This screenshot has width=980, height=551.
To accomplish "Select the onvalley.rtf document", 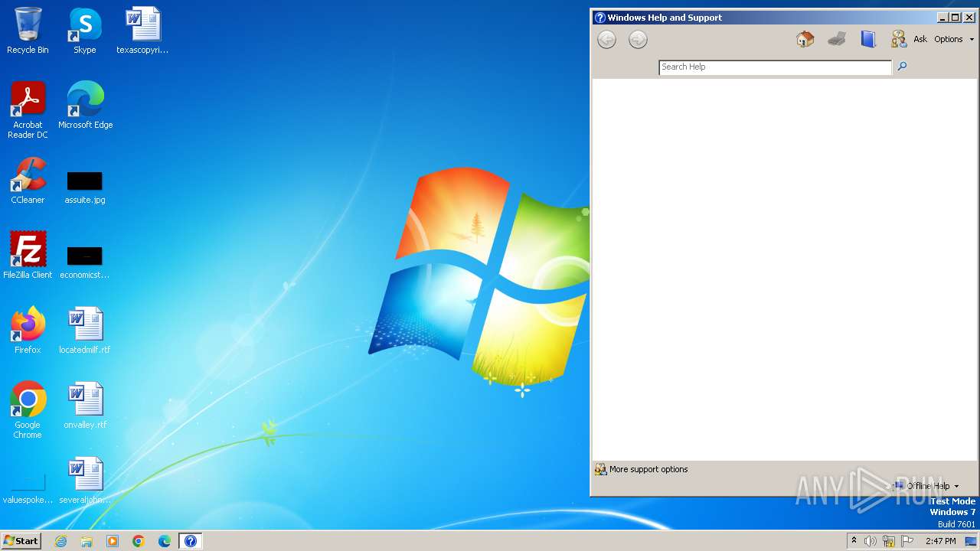I will click(85, 406).
